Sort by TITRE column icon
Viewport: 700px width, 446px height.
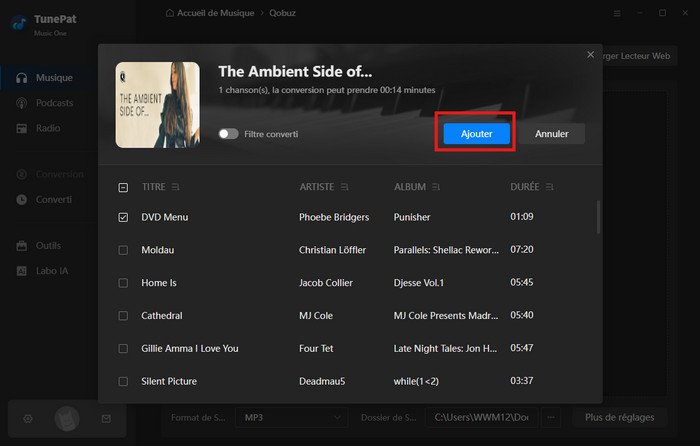[175, 187]
